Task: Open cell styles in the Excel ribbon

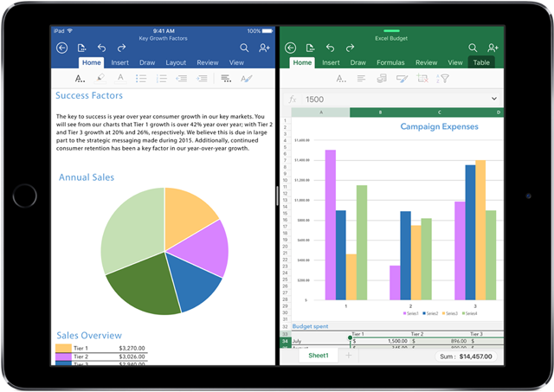Action: pos(402,79)
